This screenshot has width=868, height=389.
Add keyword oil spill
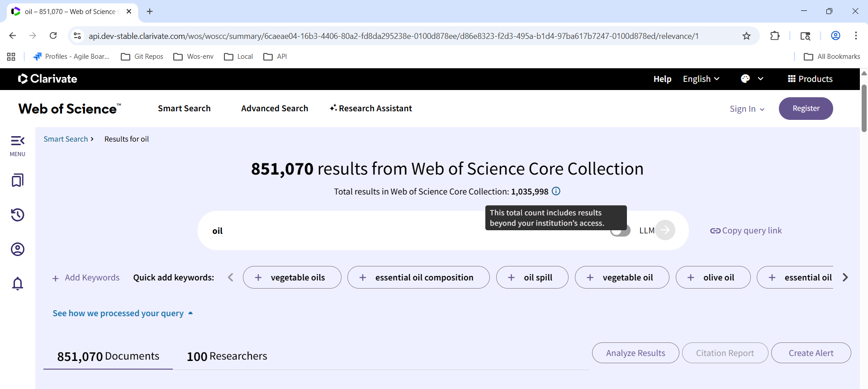(532, 277)
